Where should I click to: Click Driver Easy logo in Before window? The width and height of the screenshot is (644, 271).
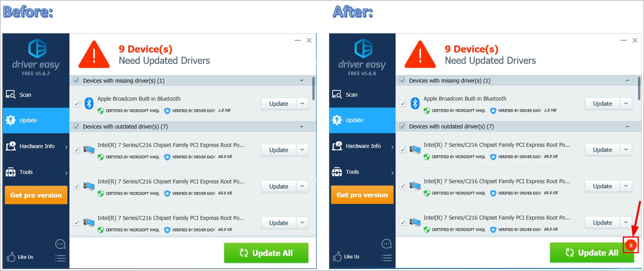click(37, 48)
